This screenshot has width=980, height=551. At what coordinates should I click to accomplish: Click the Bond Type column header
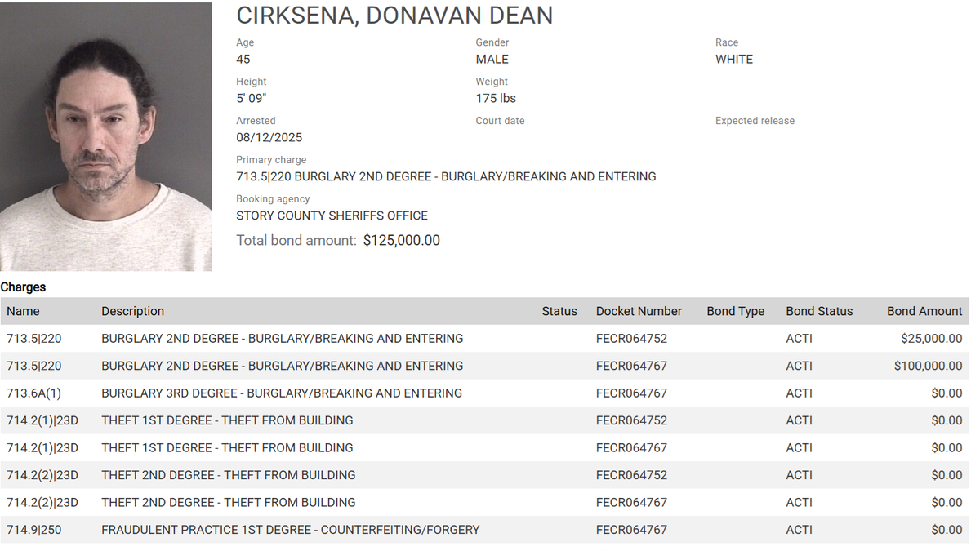(736, 311)
